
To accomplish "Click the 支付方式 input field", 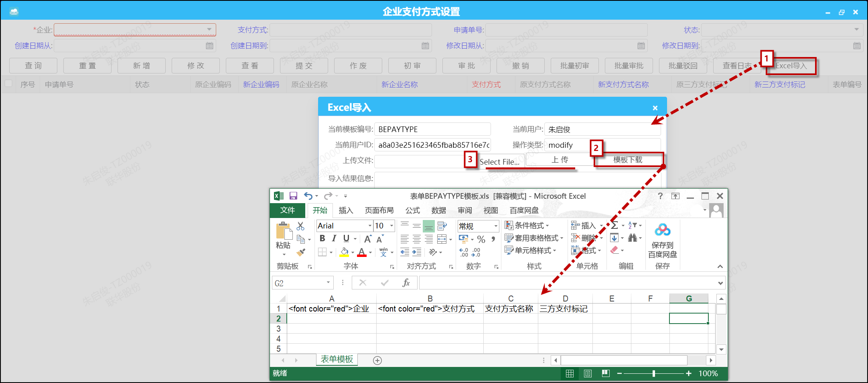I will point(351,30).
